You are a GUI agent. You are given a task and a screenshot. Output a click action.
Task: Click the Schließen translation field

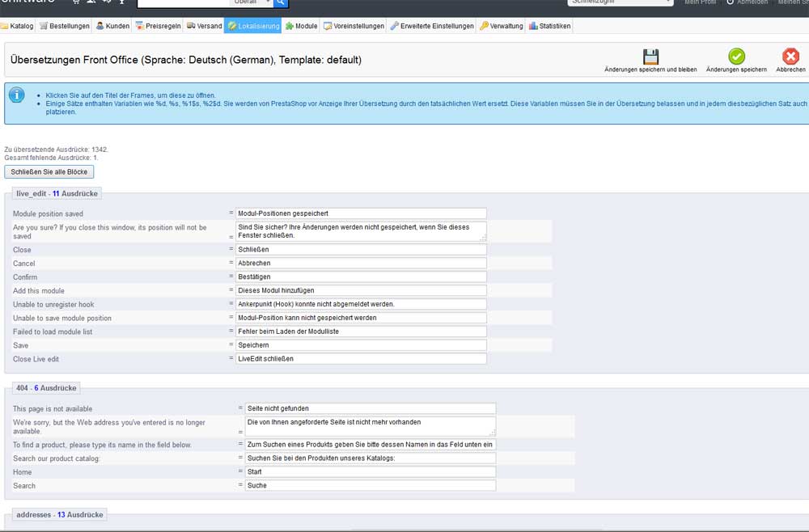pyautogui.click(x=361, y=250)
